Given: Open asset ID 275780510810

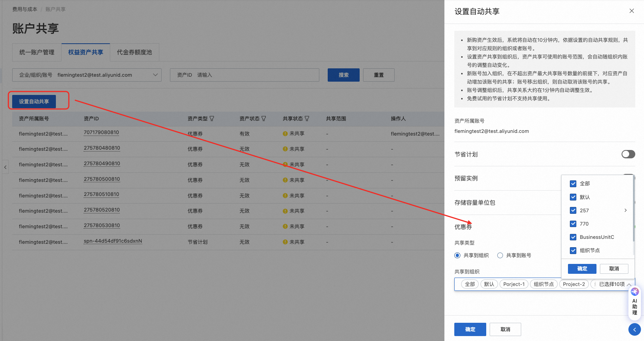Looking at the screenshot, I should 102,194.
